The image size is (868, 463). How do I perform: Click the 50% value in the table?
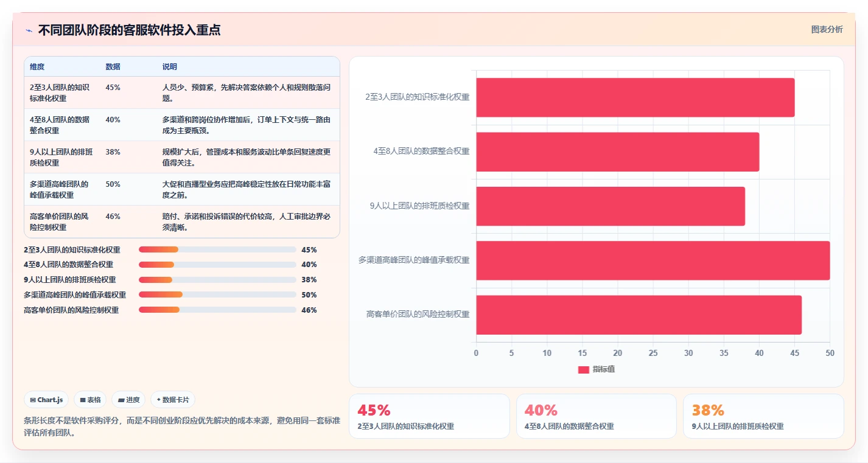tap(113, 184)
